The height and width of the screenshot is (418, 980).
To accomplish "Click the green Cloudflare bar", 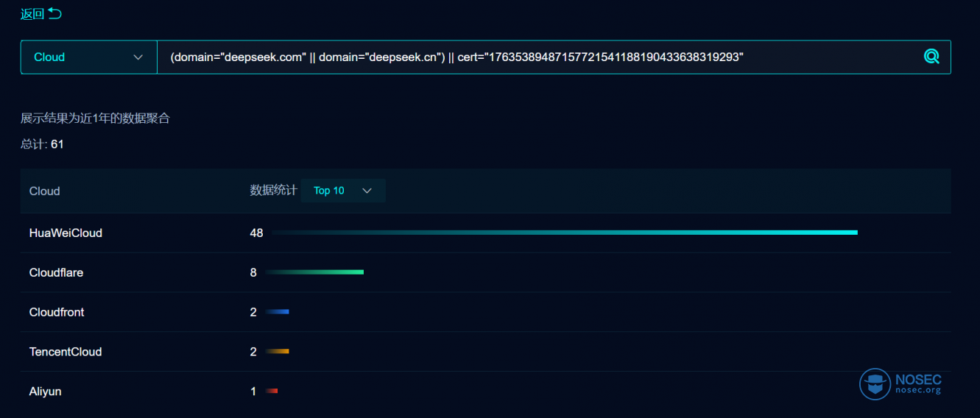I will [314, 272].
